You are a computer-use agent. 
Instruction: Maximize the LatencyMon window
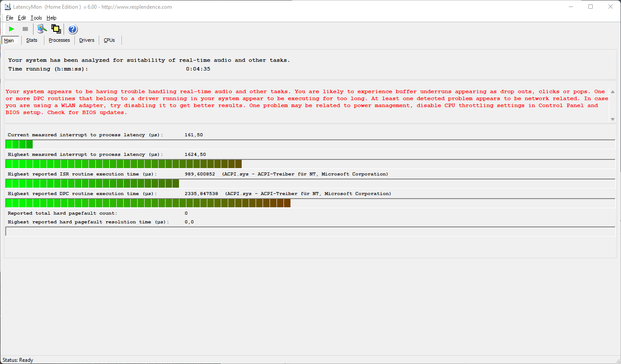click(x=591, y=7)
